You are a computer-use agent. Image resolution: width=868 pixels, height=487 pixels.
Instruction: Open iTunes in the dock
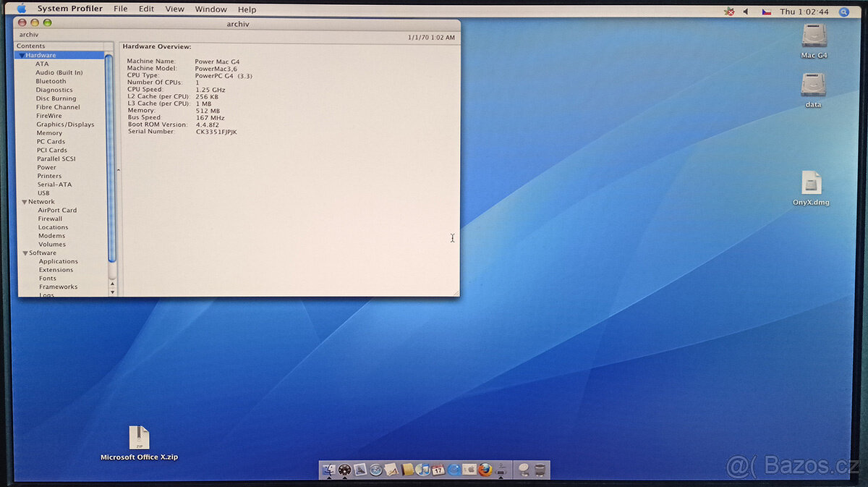tap(422, 470)
